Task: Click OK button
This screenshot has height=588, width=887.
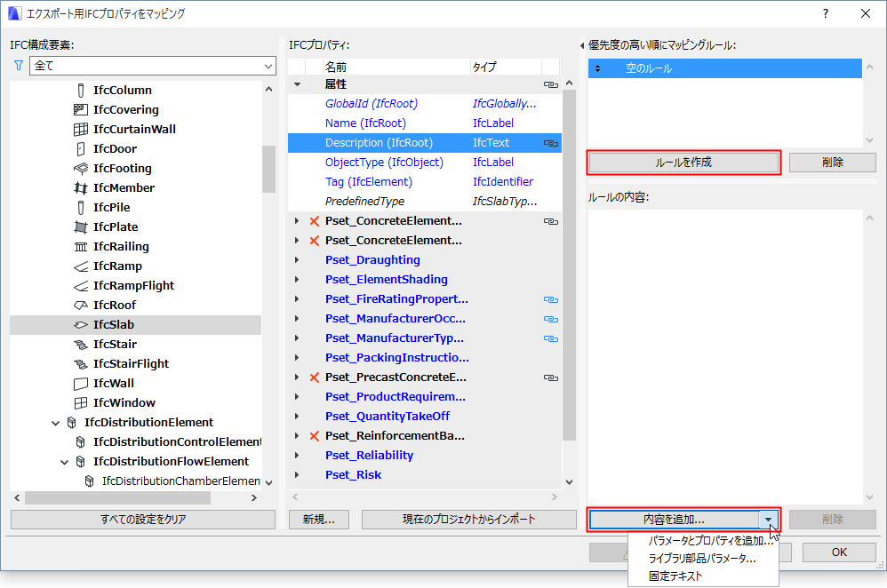Action: [839, 552]
